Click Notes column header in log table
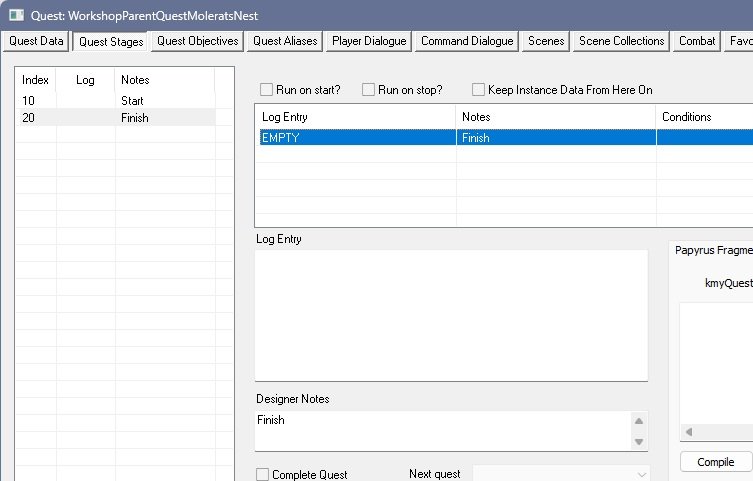Image resolution: width=753 pixels, height=481 pixels. [556, 117]
